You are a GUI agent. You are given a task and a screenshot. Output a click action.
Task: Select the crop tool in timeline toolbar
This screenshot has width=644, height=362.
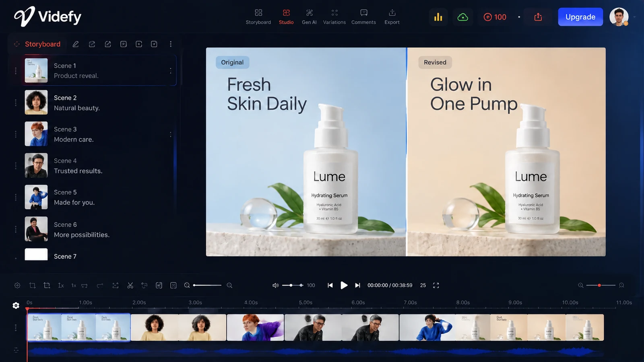pyautogui.click(x=32, y=285)
